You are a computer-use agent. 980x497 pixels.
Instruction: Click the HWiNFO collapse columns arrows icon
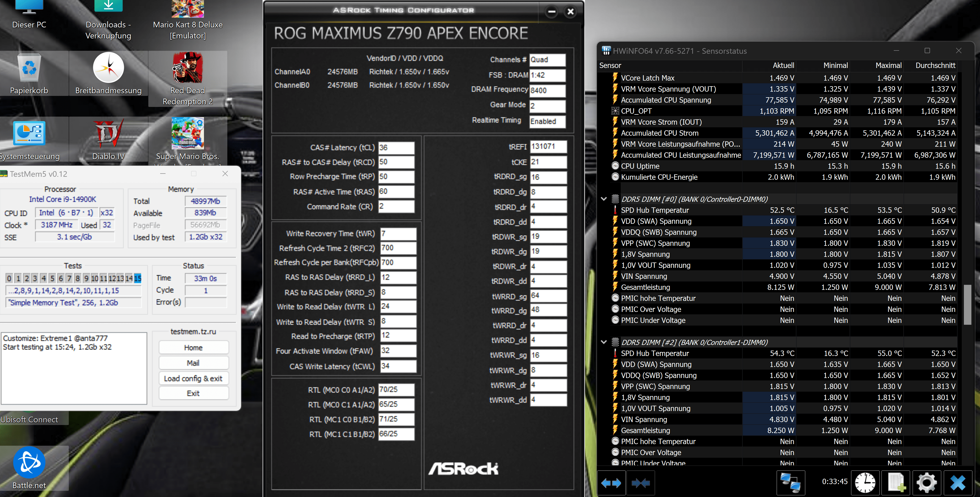pos(641,483)
